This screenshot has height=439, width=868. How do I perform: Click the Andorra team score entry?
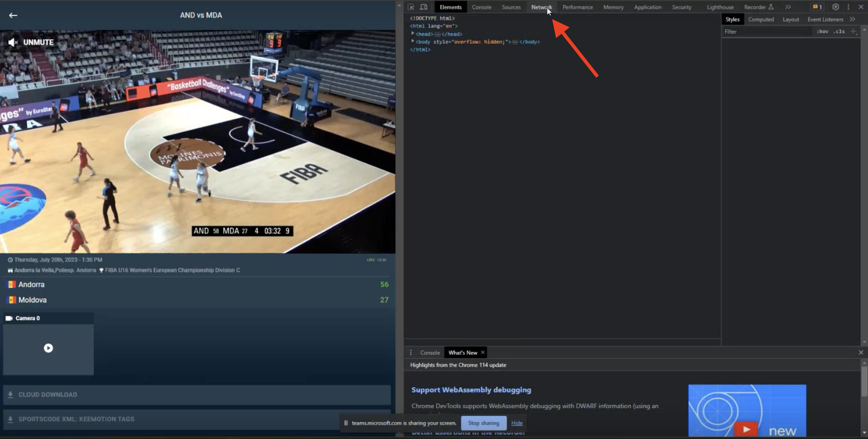(x=198, y=284)
